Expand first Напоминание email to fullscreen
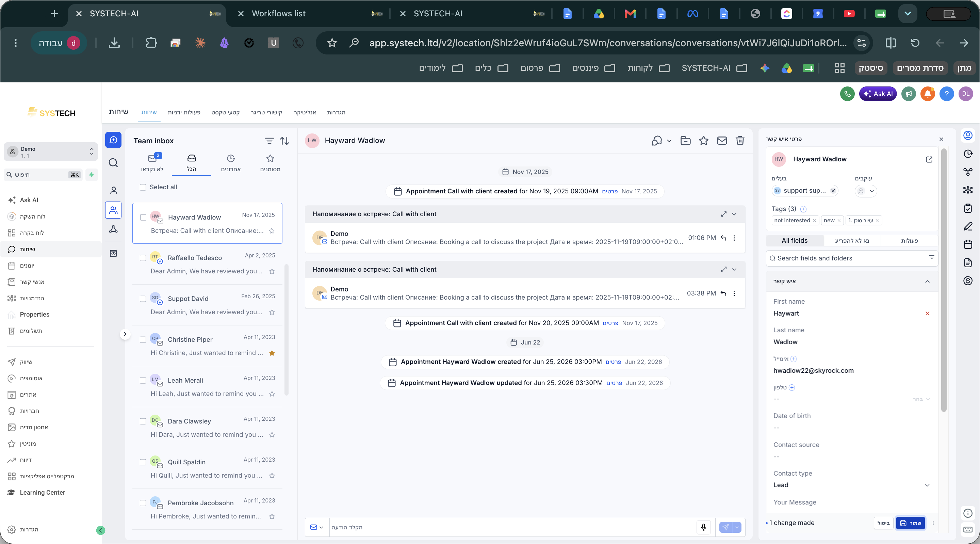 (x=723, y=214)
